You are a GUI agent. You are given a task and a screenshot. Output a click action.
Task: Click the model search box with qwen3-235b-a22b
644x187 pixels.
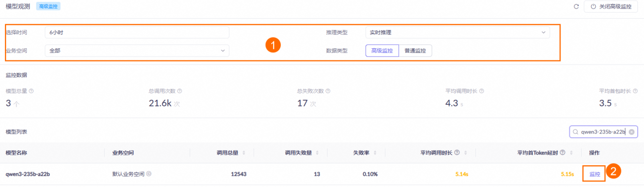(603, 132)
